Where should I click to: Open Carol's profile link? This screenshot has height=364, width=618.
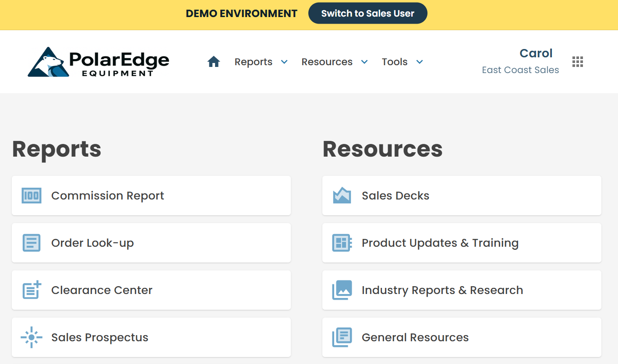click(x=536, y=53)
